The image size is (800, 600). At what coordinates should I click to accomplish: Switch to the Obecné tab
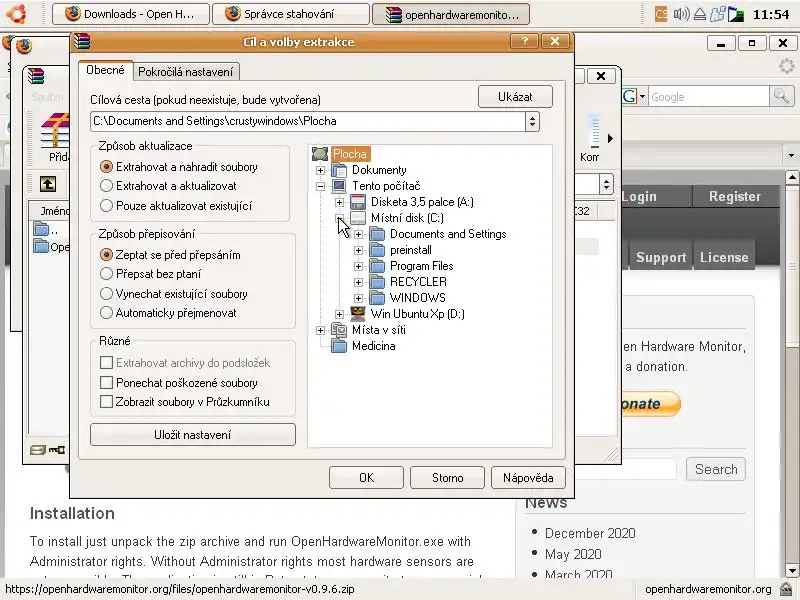click(x=106, y=70)
